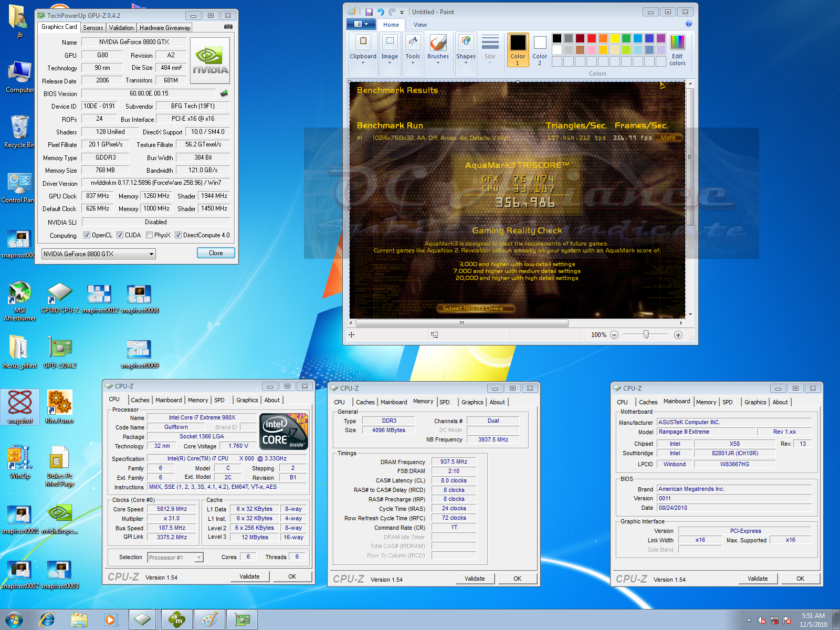Click the Undo arrow in Paint's title bar
The image size is (840, 630).
point(381,12)
